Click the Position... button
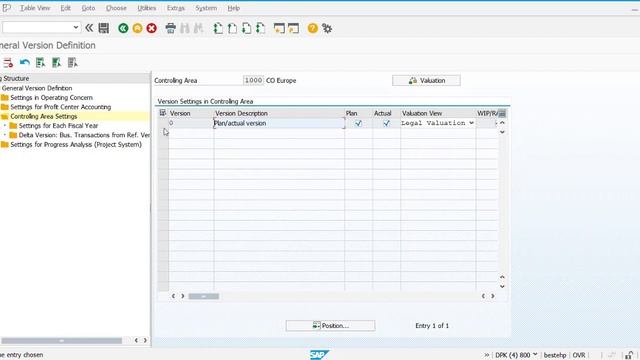This screenshot has height=360, width=640. click(330, 325)
